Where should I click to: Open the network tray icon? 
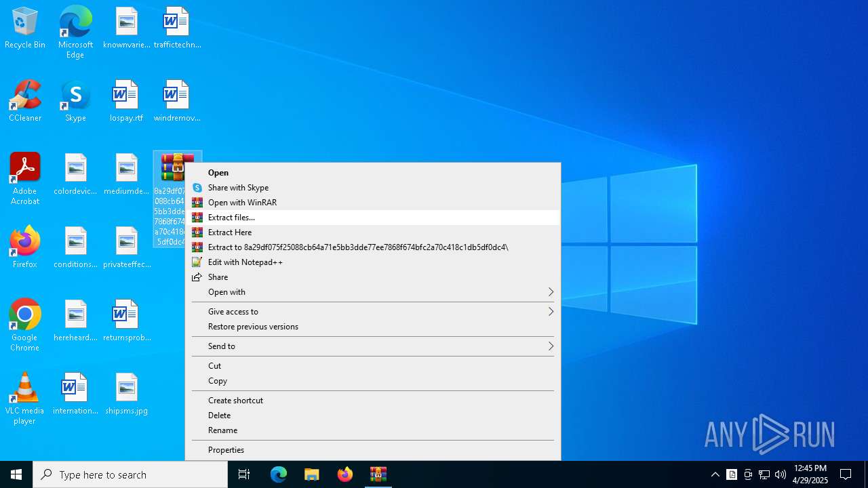pos(764,474)
